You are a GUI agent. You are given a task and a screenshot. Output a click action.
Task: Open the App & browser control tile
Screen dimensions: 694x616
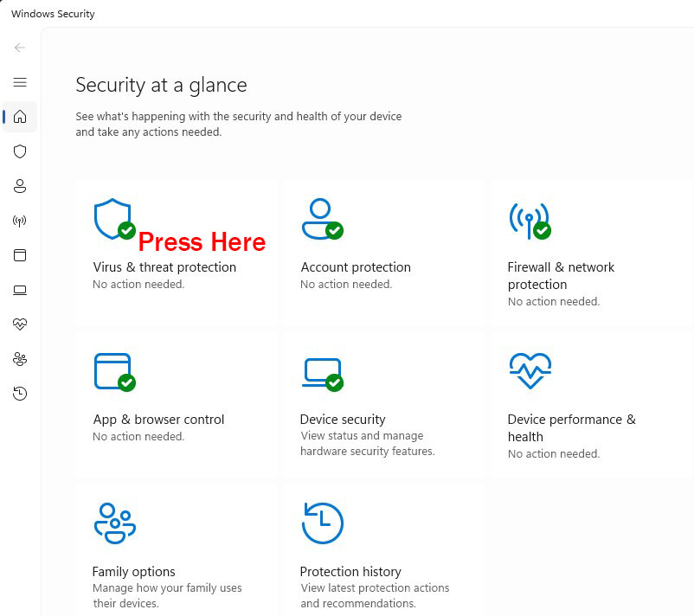177,405
